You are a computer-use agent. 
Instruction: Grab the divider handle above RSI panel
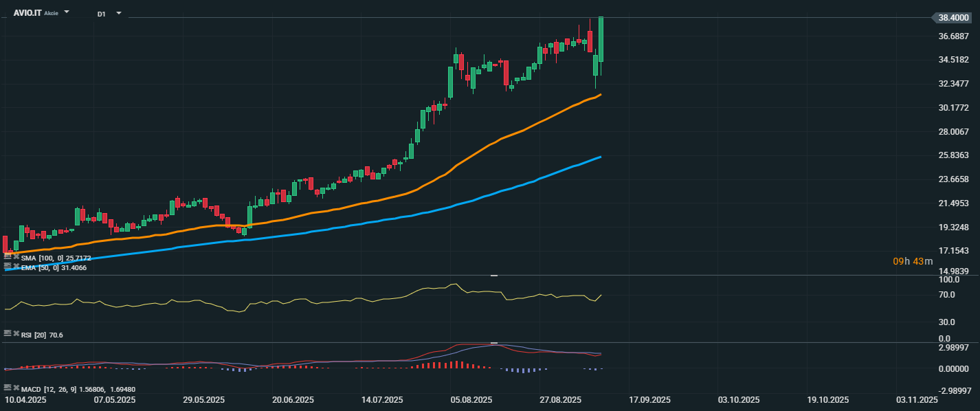[493, 276]
